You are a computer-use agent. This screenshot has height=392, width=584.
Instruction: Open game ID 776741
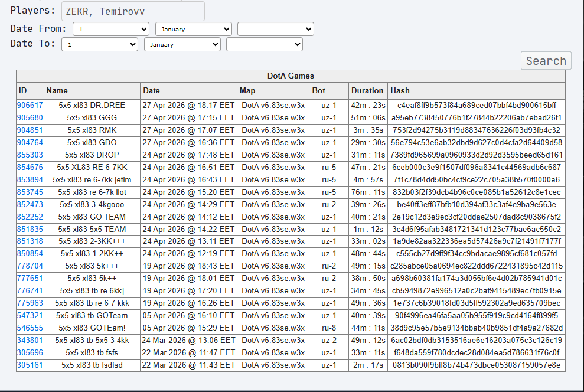30,290
